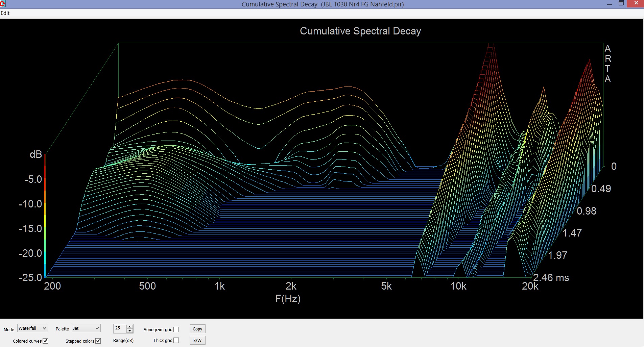Screen dimensions: 644x347
Task: Click the B/W button
Action: tap(197, 340)
